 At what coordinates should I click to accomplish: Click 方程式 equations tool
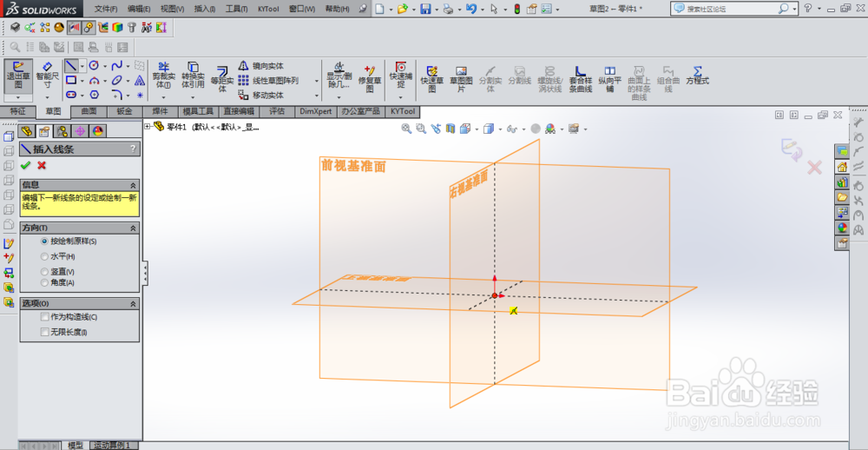[698, 75]
